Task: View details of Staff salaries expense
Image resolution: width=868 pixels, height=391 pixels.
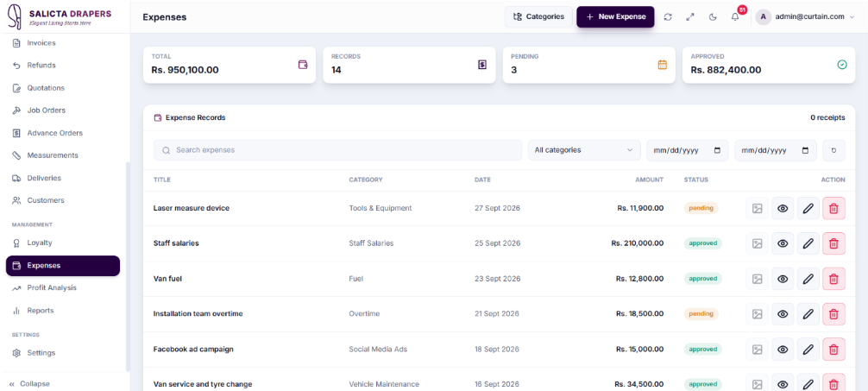Action: click(x=783, y=243)
